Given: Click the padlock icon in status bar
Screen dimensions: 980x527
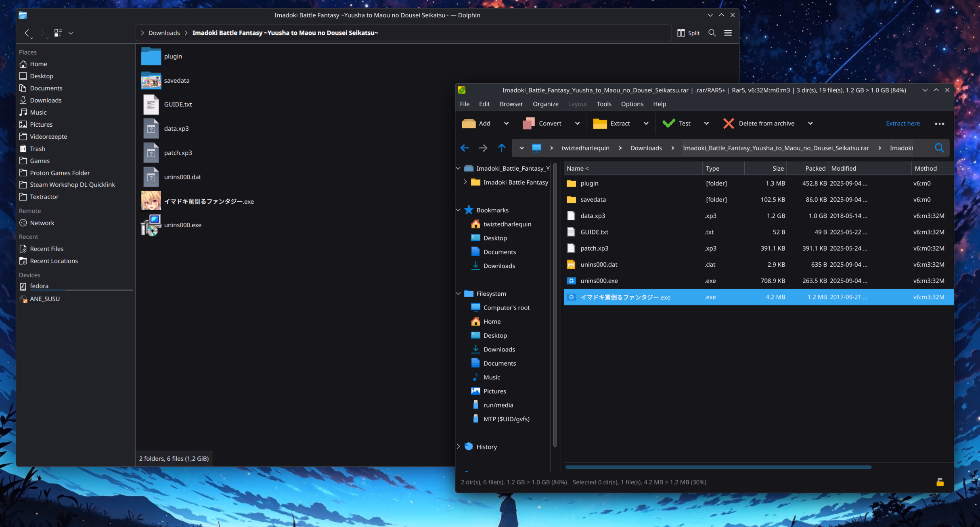Looking at the screenshot, I should (x=940, y=482).
